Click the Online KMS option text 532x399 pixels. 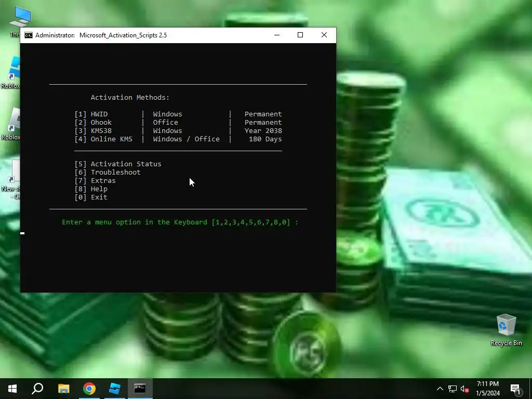click(x=112, y=139)
